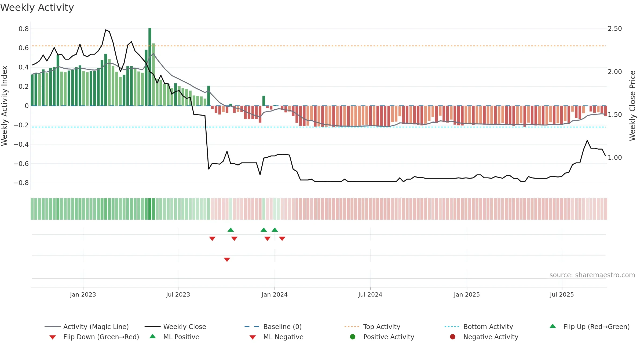Screen dimensions: 644x362
Task: Click the dark red Negative Activity legend dot
Action: (453, 337)
